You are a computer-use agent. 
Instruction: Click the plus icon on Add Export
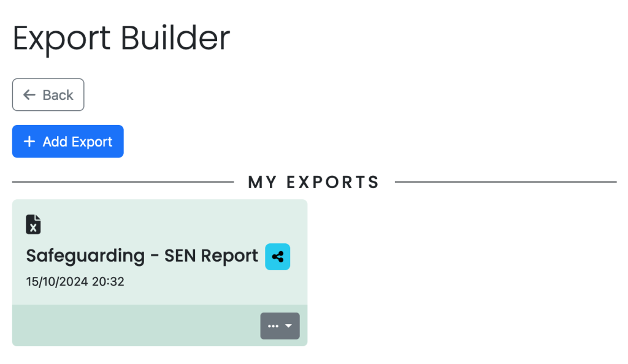pyautogui.click(x=29, y=141)
